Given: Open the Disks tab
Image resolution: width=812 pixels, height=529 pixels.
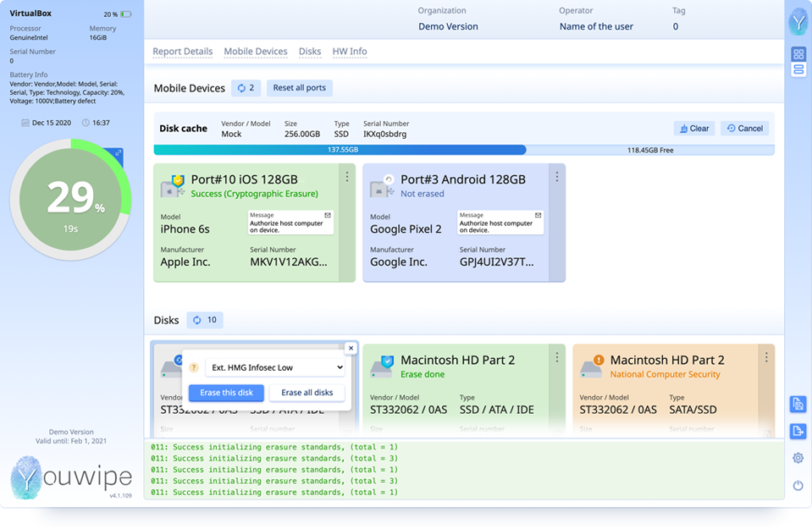Looking at the screenshot, I should pyautogui.click(x=310, y=52).
